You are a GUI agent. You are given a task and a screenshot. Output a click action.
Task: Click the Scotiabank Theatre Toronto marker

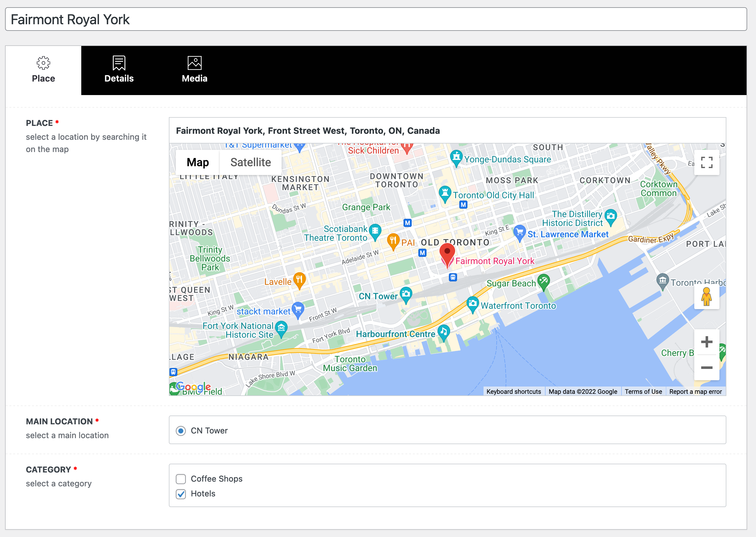click(x=375, y=231)
